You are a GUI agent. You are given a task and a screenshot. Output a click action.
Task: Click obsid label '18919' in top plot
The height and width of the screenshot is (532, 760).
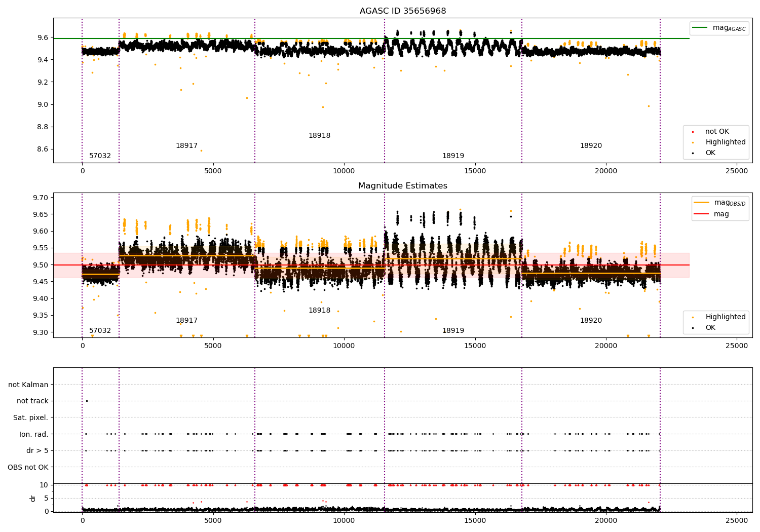[x=453, y=156]
